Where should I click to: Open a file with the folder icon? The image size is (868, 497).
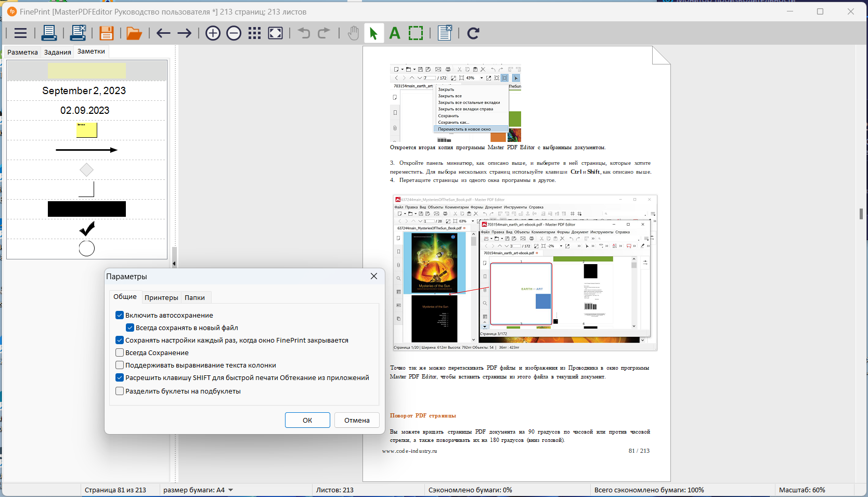click(134, 33)
